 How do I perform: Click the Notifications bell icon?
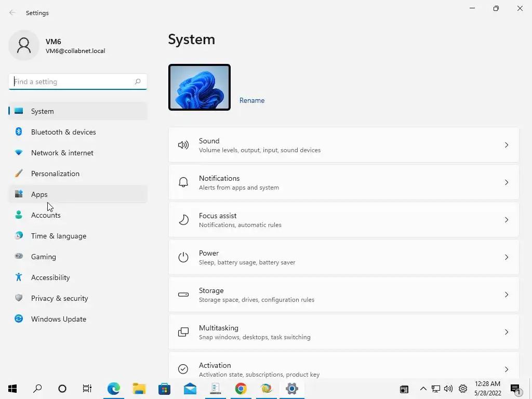(183, 182)
